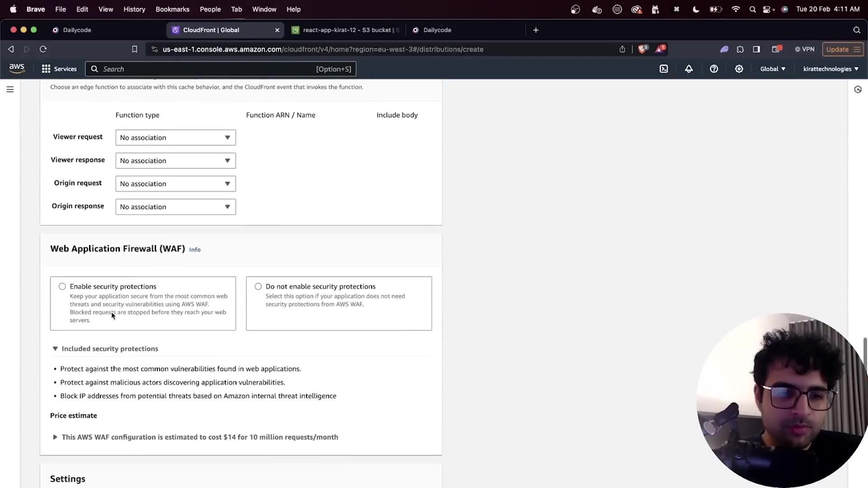Image resolution: width=868 pixels, height=488 pixels.
Task: Click the browser address bar URL
Action: coord(323,49)
